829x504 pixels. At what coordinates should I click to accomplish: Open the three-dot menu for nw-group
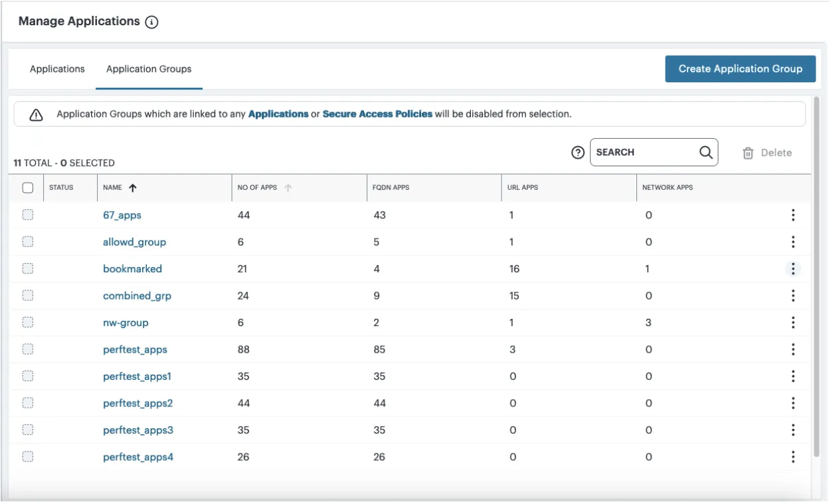click(793, 323)
